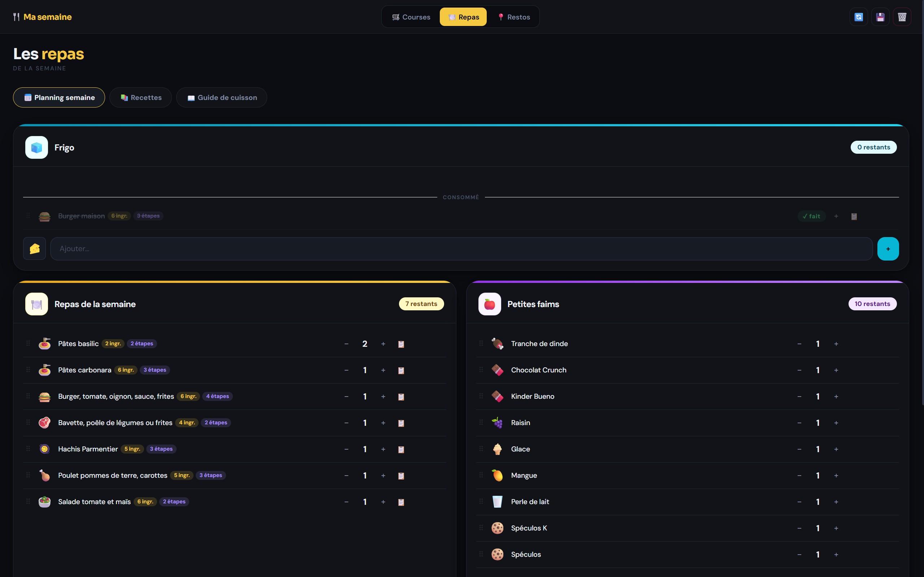Click the 4 étapes badge on Burger row
This screenshot has height=577, width=924.
tap(217, 397)
